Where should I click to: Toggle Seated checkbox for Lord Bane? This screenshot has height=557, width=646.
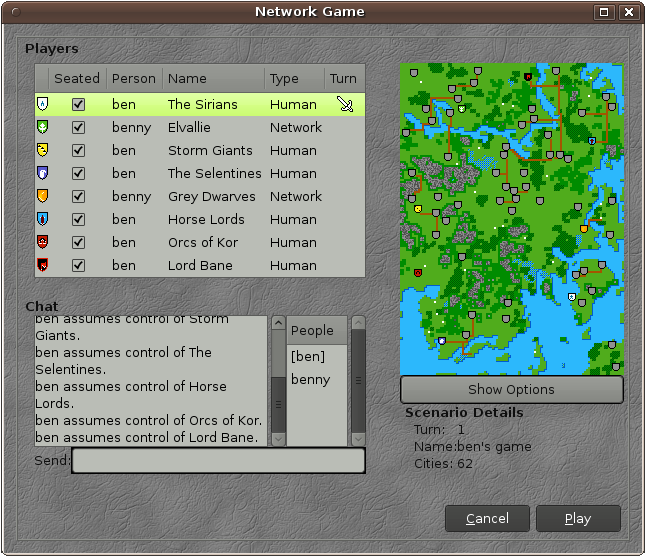[x=78, y=265]
